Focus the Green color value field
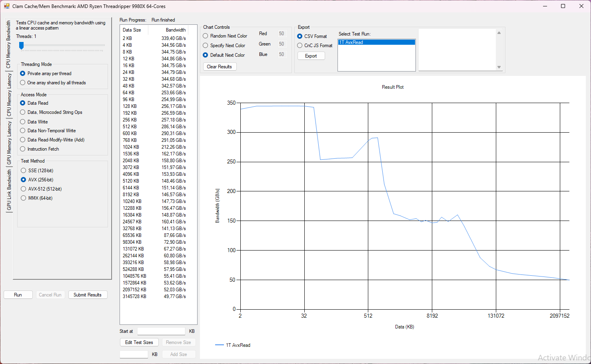This screenshot has width=591, height=364. click(282, 44)
